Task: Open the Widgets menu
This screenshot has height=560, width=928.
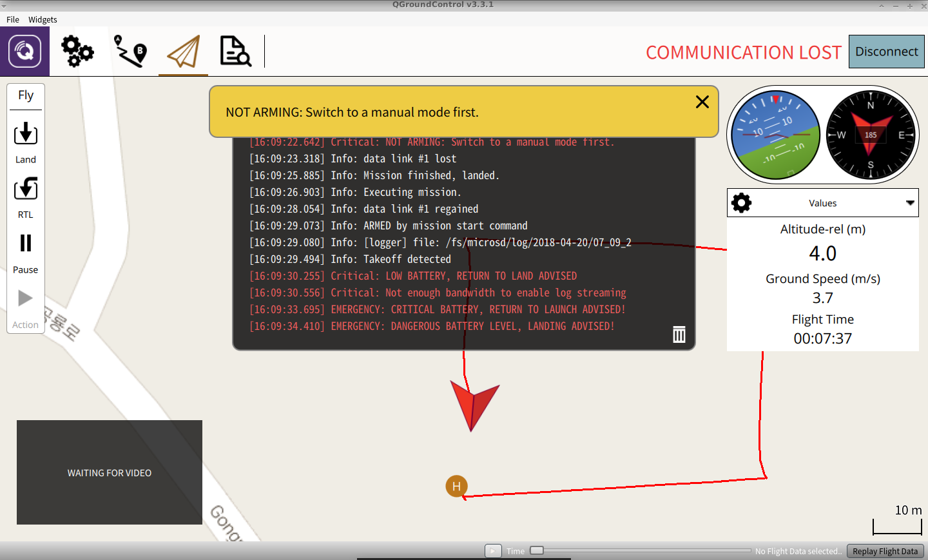Action: pos(43,19)
